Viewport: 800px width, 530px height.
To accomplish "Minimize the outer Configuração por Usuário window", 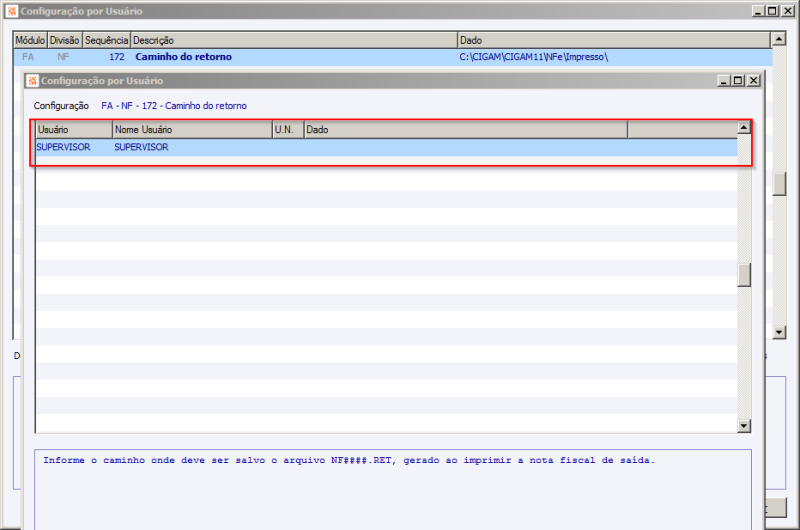I will coord(758,11).
